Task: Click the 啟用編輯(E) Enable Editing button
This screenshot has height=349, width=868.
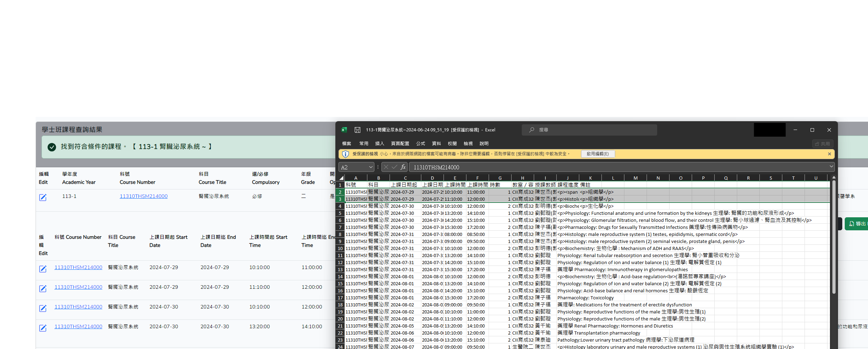Action: coord(597,154)
